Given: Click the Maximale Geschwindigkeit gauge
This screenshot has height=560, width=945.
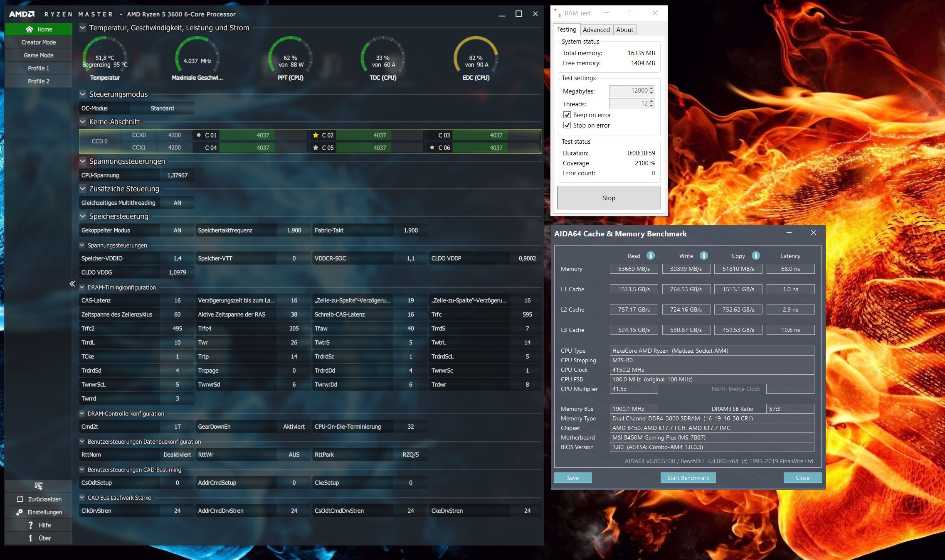Looking at the screenshot, I should click(197, 59).
